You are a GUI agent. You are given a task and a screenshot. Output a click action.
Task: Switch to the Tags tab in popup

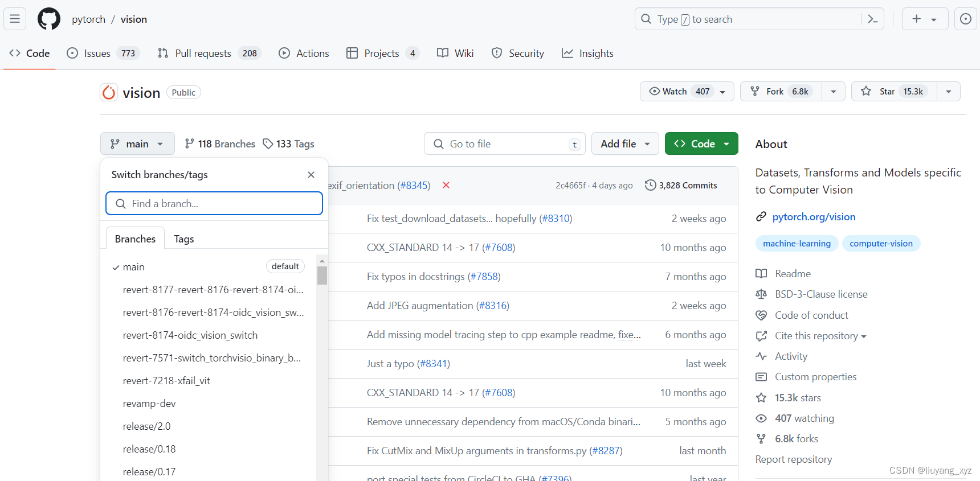tap(184, 239)
